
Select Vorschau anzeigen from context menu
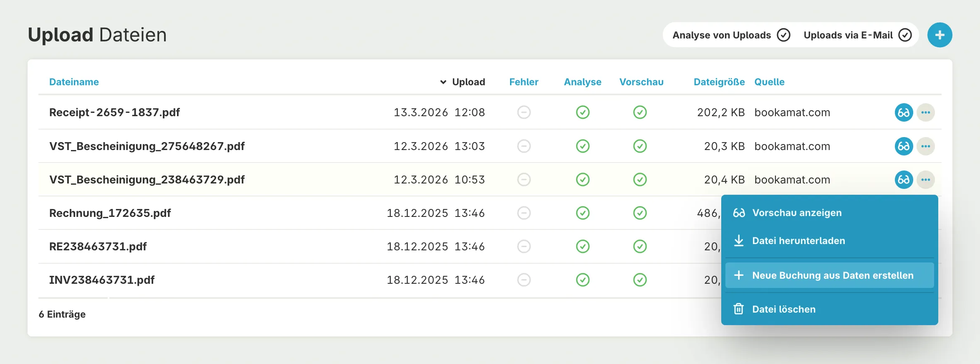(796, 213)
